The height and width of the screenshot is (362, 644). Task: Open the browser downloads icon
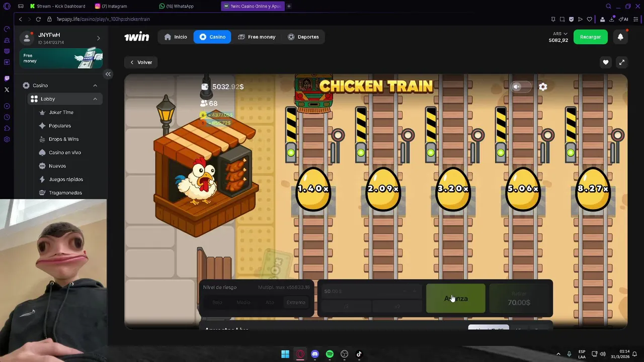[612, 19]
